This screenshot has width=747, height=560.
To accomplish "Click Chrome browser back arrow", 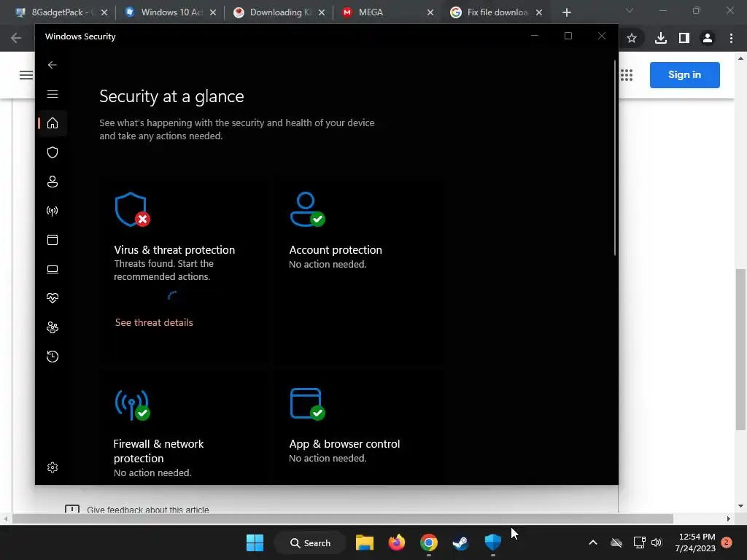I will [x=16, y=38].
